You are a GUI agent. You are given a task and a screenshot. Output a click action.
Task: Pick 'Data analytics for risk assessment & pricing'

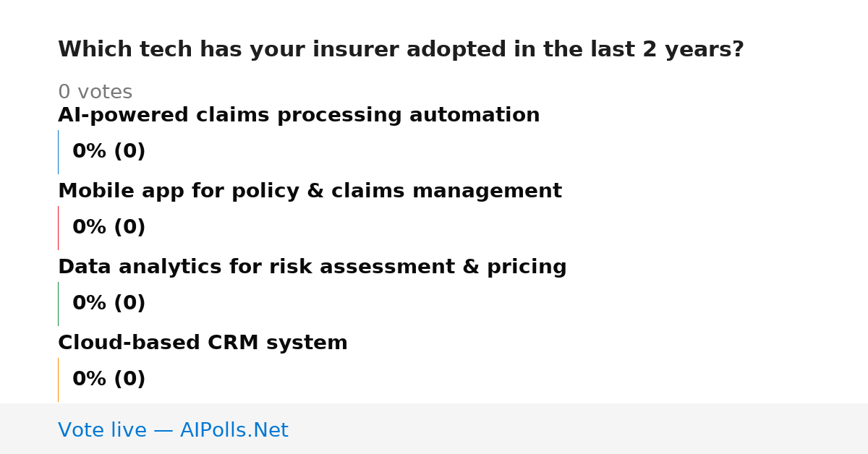312,267
